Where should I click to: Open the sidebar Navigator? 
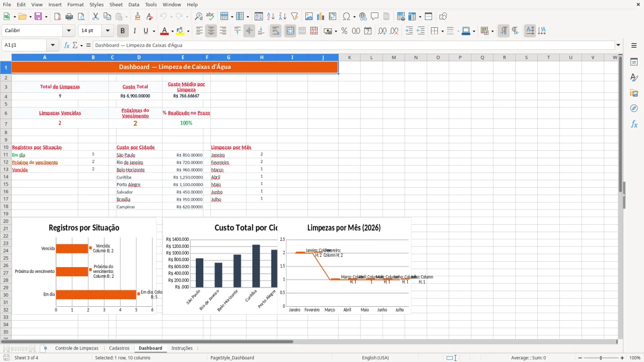click(x=634, y=108)
